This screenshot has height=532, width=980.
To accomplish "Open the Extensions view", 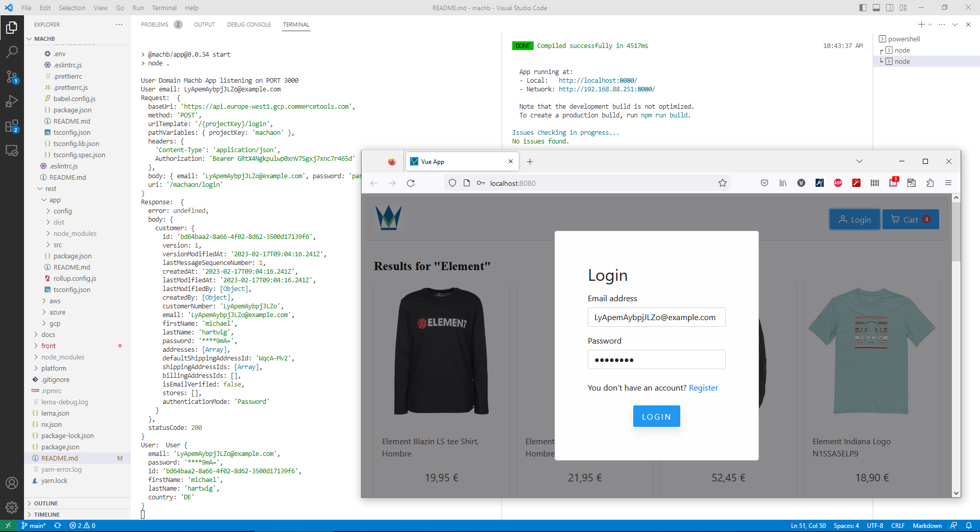I will coord(12,126).
